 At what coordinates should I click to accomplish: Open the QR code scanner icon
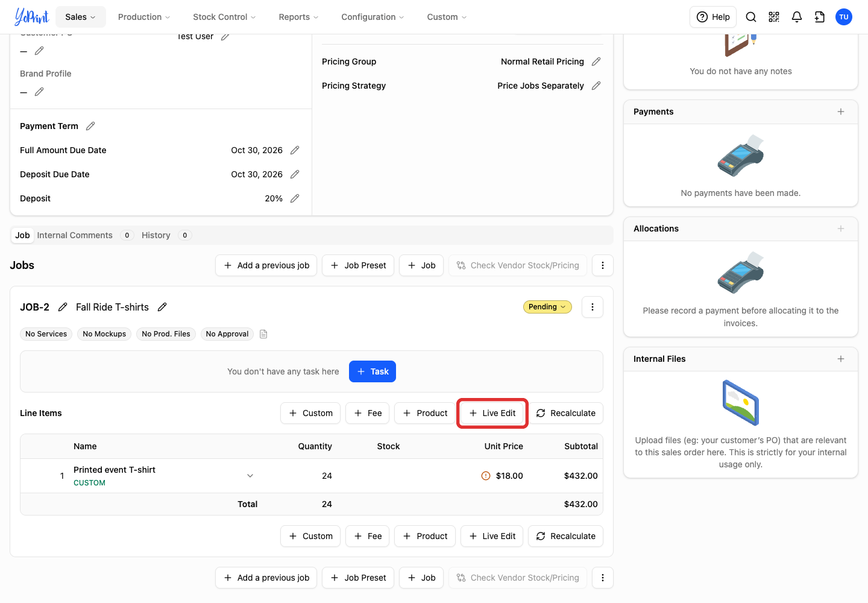(x=774, y=17)
